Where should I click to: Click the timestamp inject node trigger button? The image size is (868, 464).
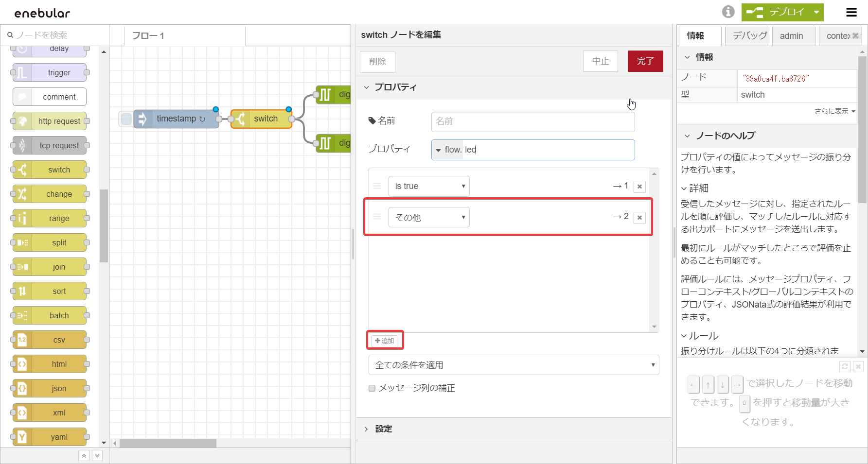tap(126, 119)
